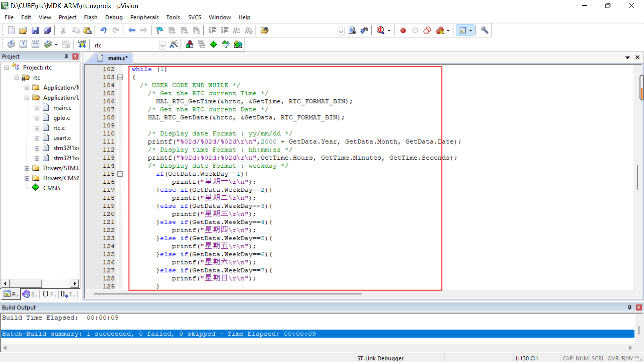
Task: Toggle auto-hide pin on Project panel
Action: 66,56
